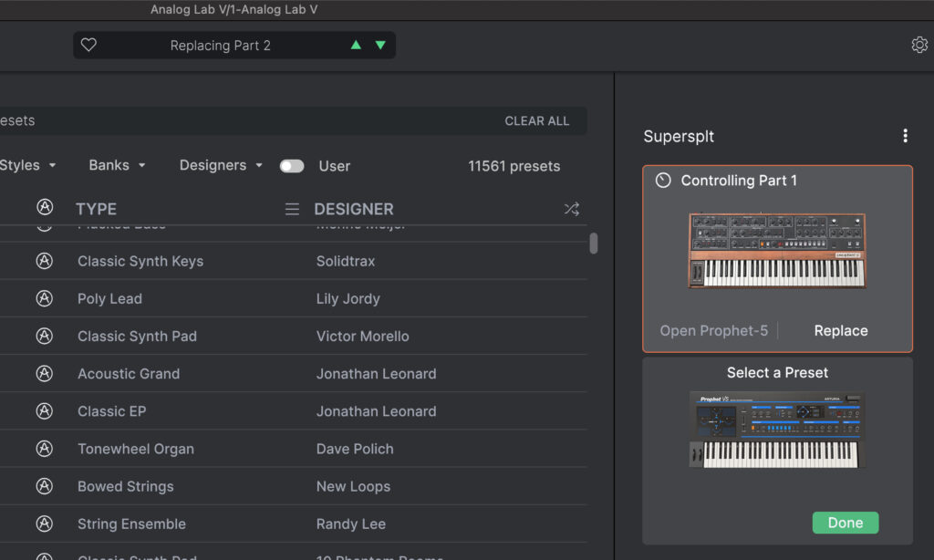Select the Classic EP preset row
The height and width of the screenshot is (560, 934).
tap(294, 411)
